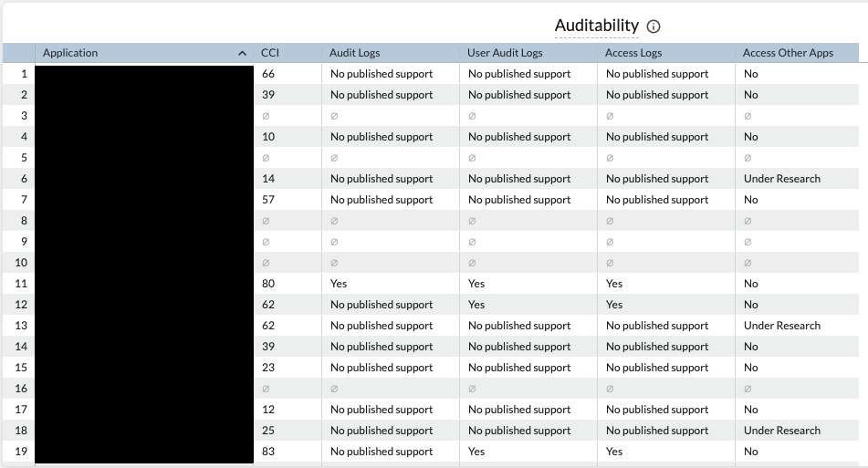Image resolution: width=868 pixels, height=468 pixels.
Task: Click CCI value 39 in row 14
Action: click(268, 347)
